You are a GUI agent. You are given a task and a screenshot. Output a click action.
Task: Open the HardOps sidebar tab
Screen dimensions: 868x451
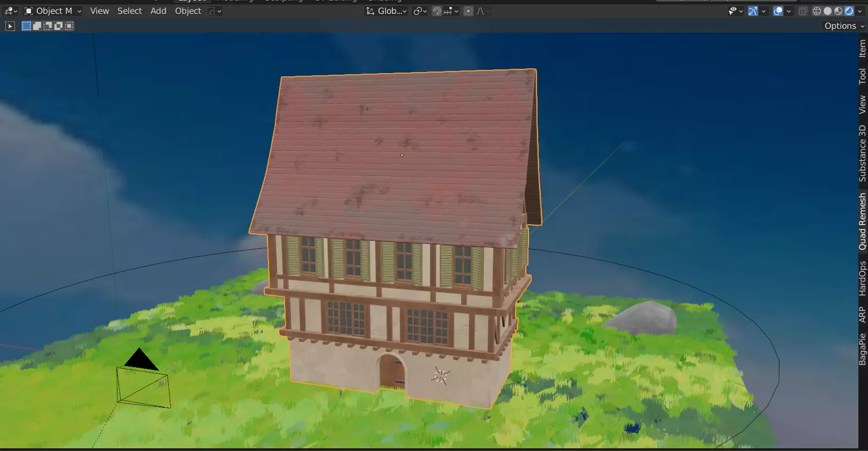tap(862, 278)
